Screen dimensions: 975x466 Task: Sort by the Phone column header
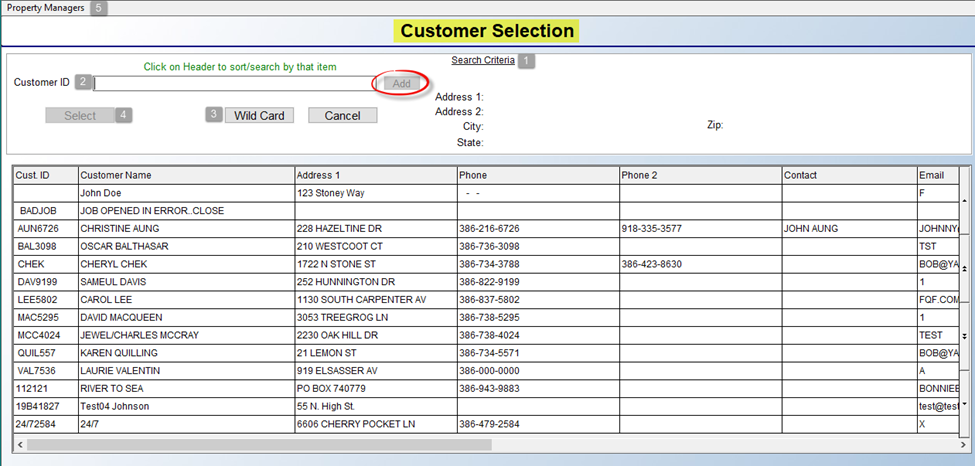pyautogui.click(x=537, y=175)
